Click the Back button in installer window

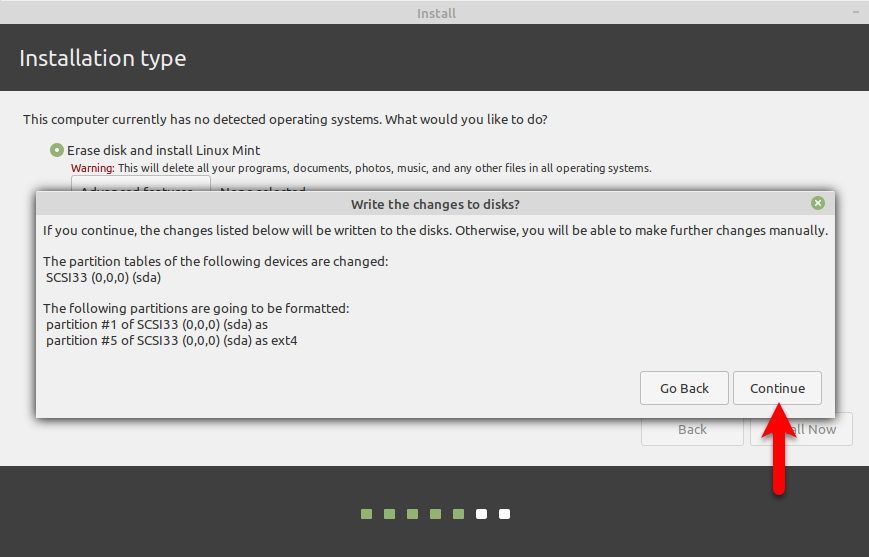[692, 430]
